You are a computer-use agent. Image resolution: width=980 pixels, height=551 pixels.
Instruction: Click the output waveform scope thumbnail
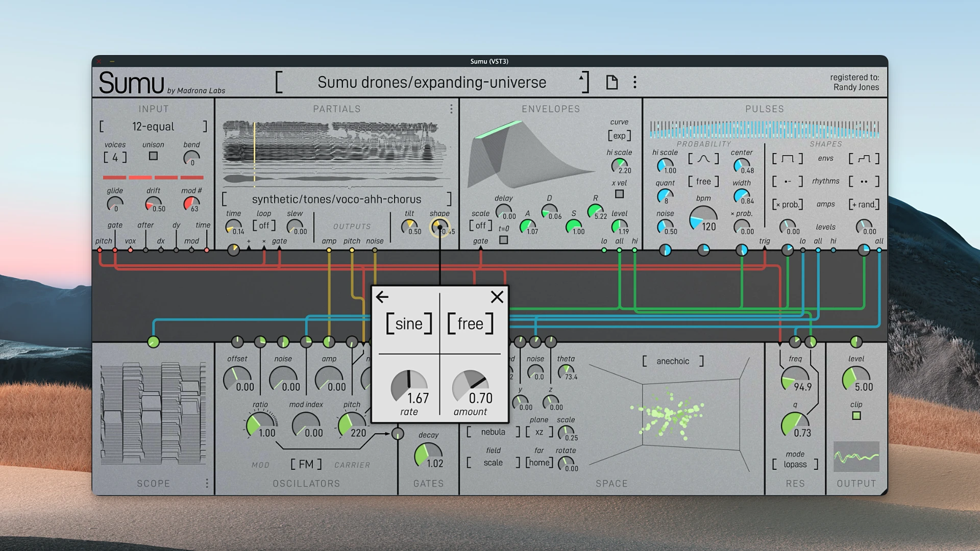(856, 457)
